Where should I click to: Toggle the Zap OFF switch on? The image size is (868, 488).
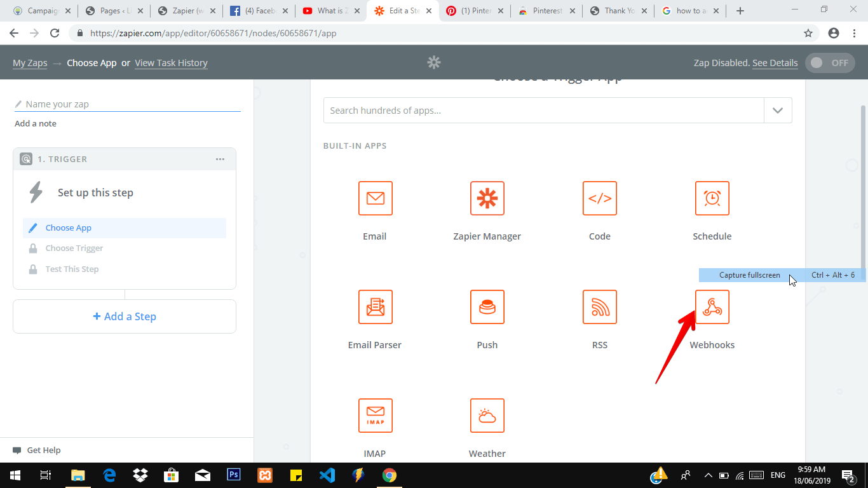(x=830, y=63)
